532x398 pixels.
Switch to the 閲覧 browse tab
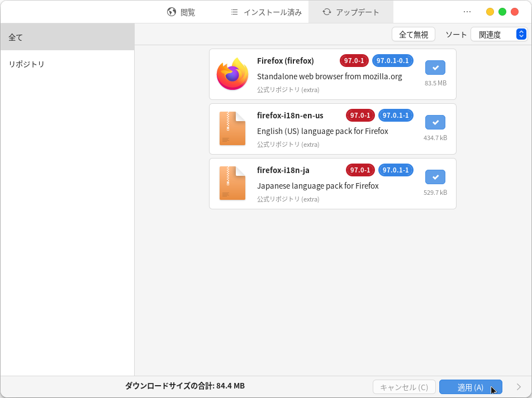(x=181, y=12)
